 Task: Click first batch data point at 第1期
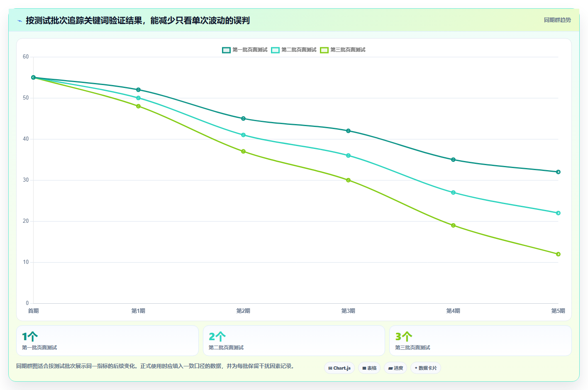pos(138,90)
